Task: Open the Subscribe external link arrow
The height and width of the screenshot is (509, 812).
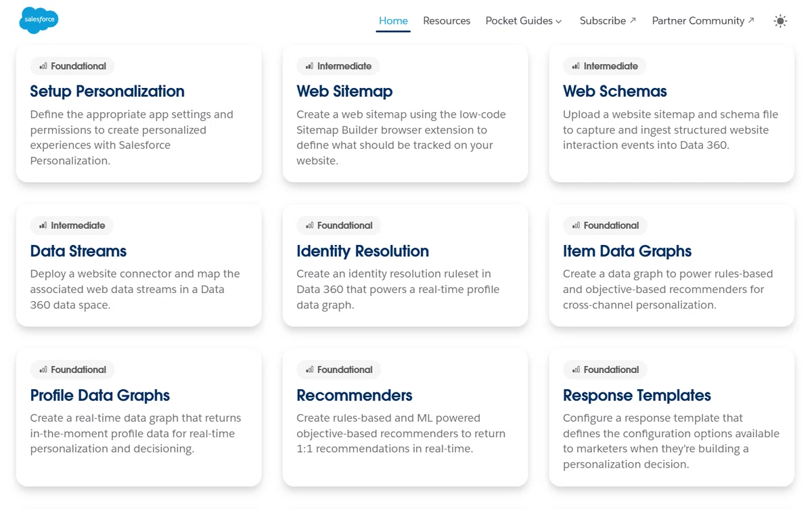Action: (633, 20)
